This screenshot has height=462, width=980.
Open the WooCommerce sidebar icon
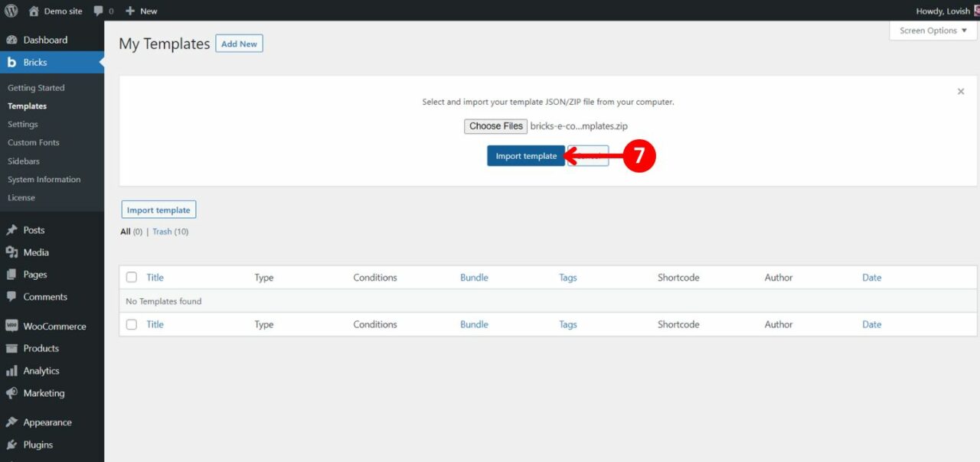point(13,326)
